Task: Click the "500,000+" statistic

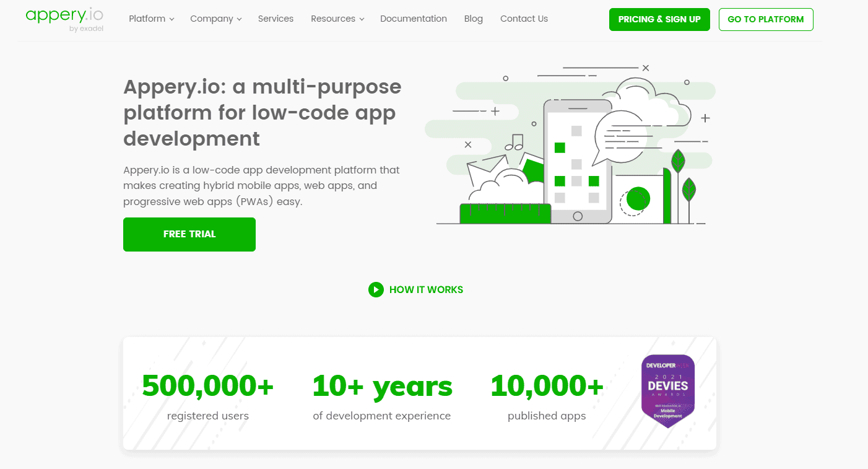Action: coord(208,386)
